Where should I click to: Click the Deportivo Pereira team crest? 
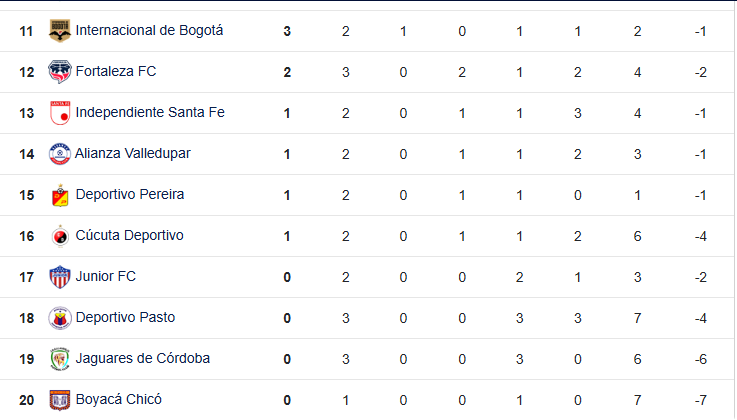[x=60, y=195]
